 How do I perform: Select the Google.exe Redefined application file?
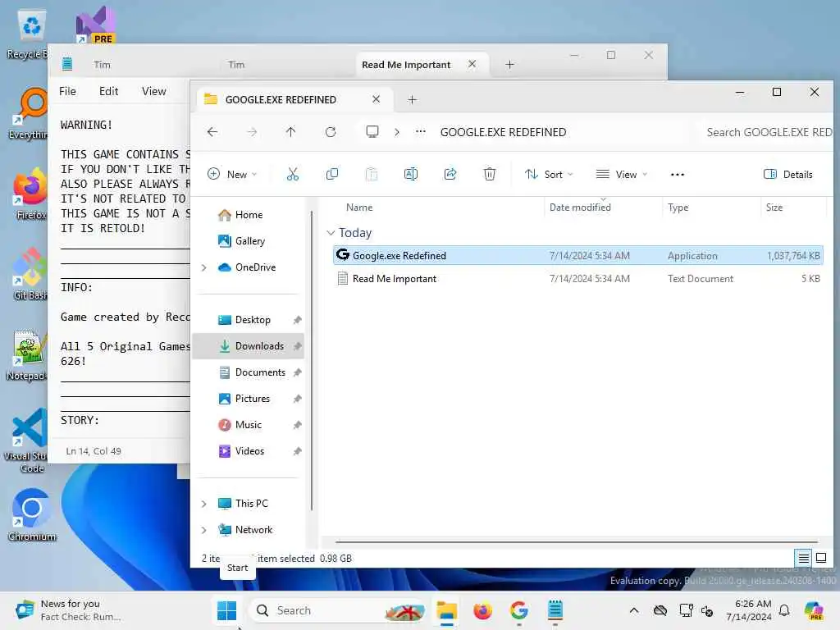[x=578, y=256]
